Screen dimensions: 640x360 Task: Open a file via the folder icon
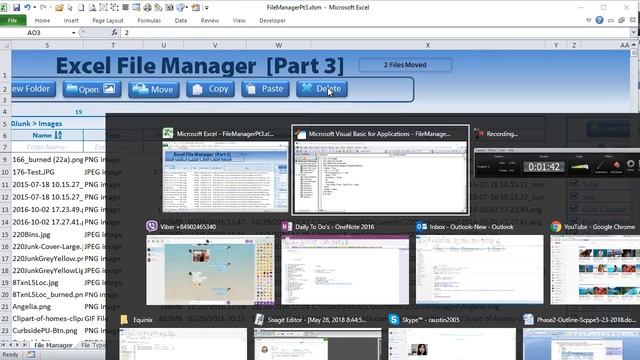pos(59,7)
